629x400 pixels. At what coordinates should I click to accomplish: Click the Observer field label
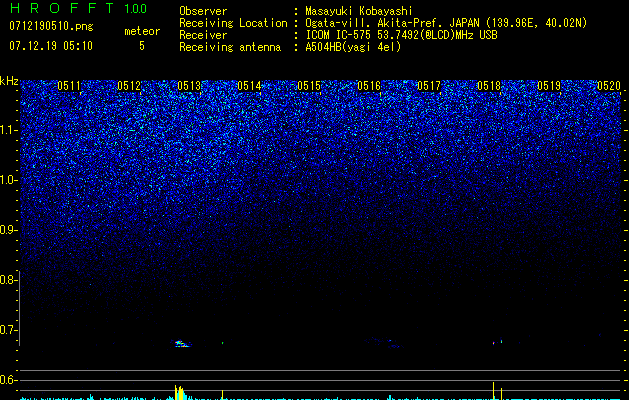point(203,11)
